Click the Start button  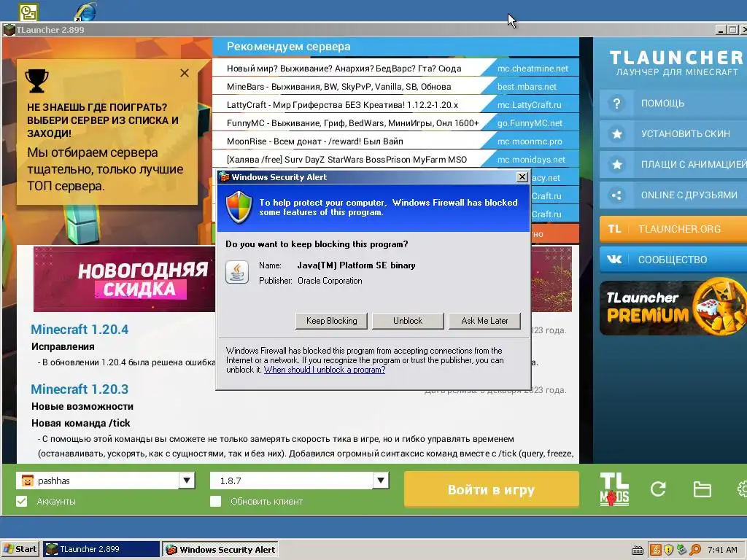tap(20, 550)
